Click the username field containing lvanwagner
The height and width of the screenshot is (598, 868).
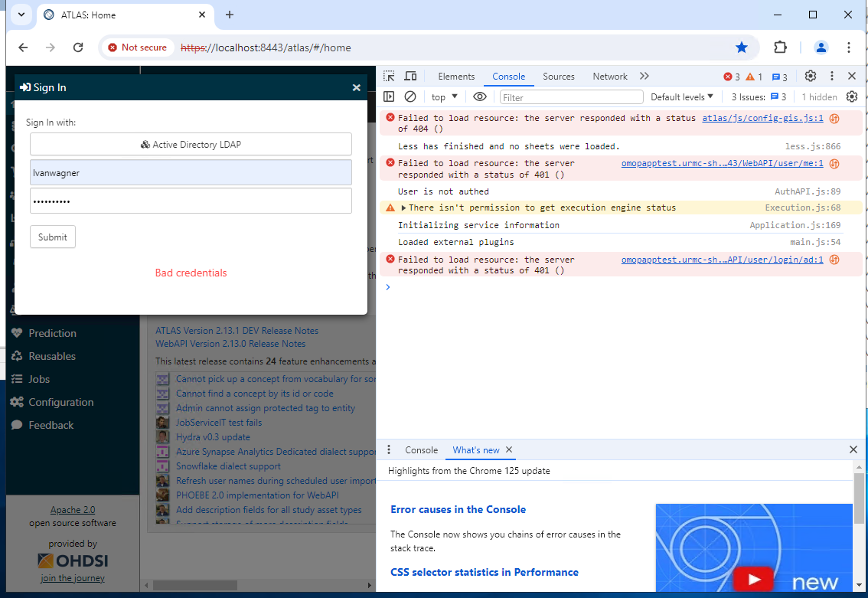coord(191,173)
